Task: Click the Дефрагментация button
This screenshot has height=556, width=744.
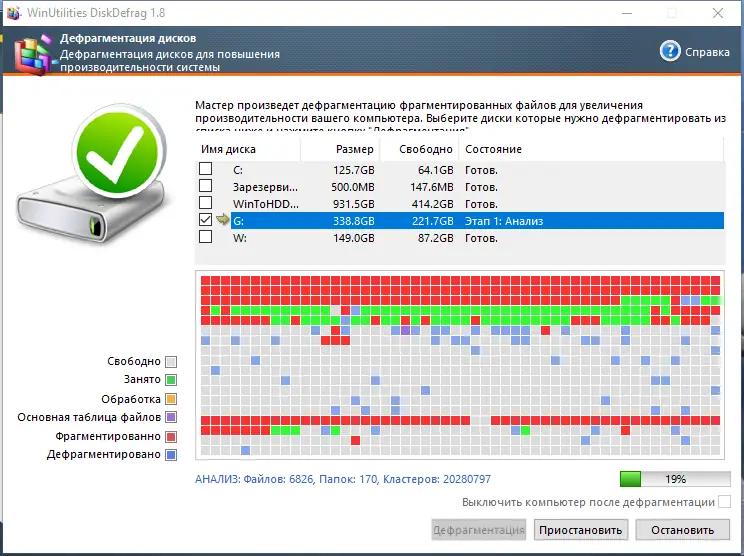Action: click(x=479, y=529)
